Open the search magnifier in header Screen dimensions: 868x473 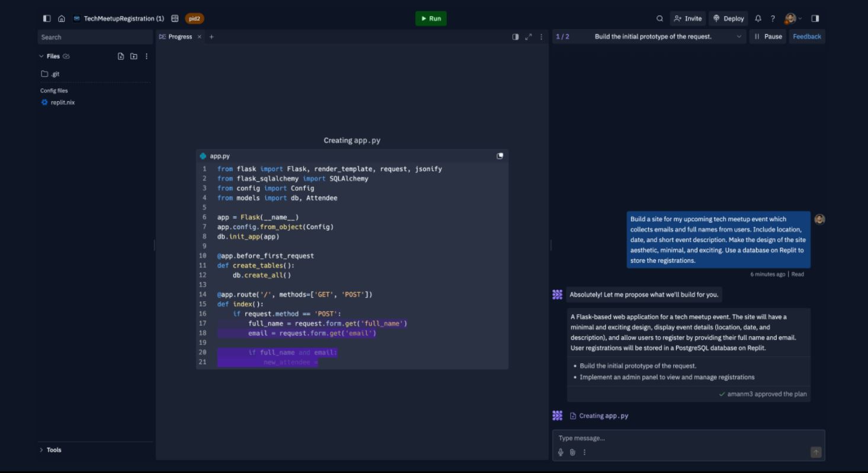tap(659, 18)
